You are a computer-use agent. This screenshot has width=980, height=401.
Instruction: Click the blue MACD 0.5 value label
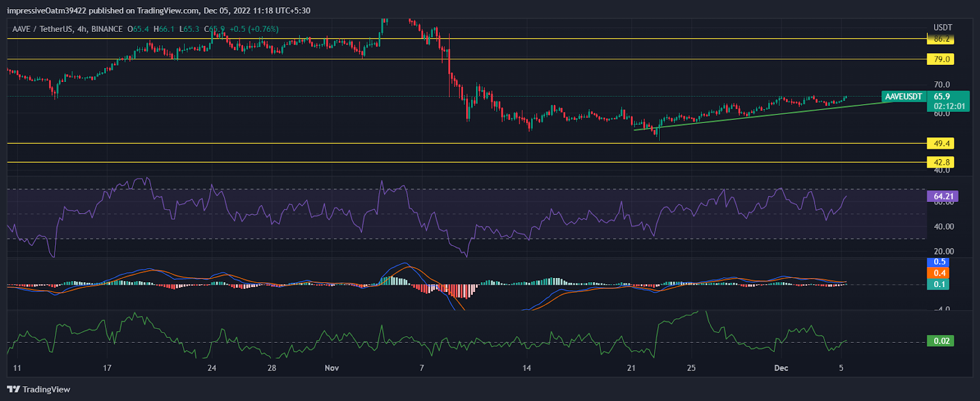click(940, 262)
